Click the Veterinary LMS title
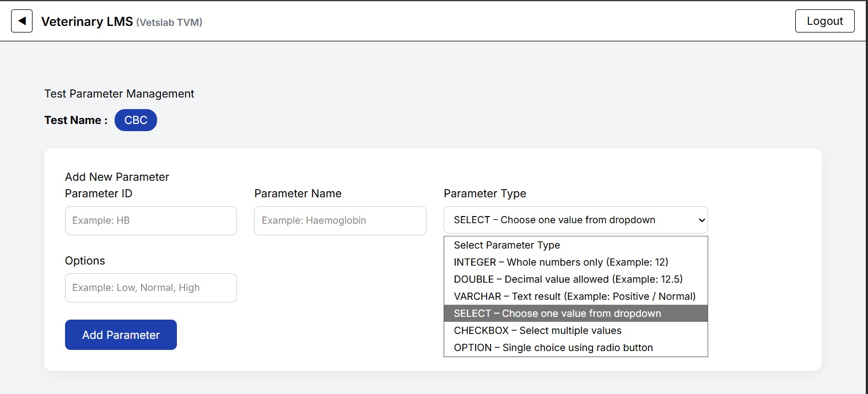The image size is (868, 394). (87, 21)
